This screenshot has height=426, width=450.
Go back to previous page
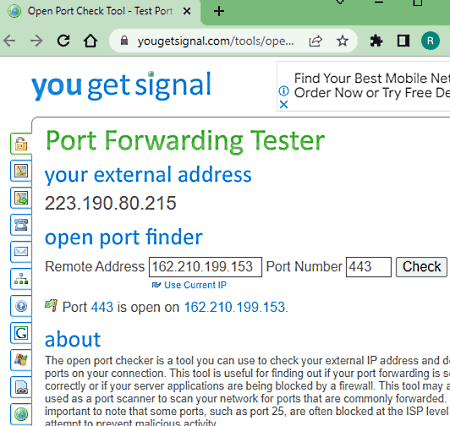tap(9, 41)
